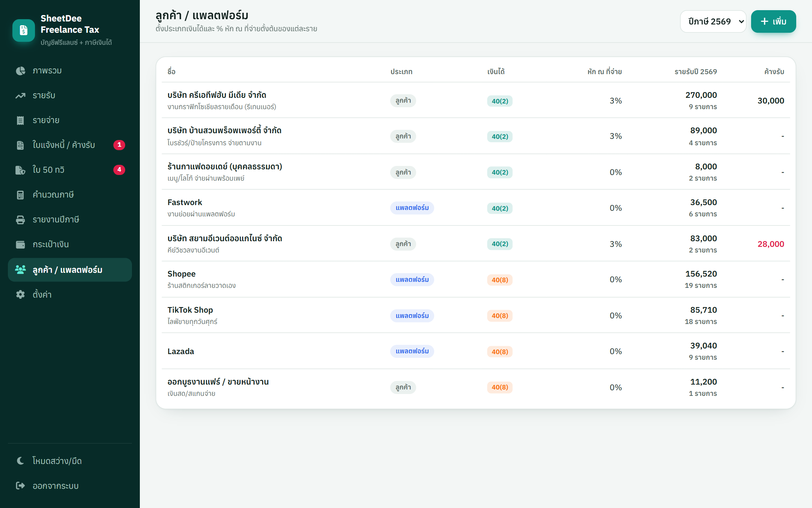Open รายจ่าย receipt icon
Screen dimensions: 812x508
point(20,120)
